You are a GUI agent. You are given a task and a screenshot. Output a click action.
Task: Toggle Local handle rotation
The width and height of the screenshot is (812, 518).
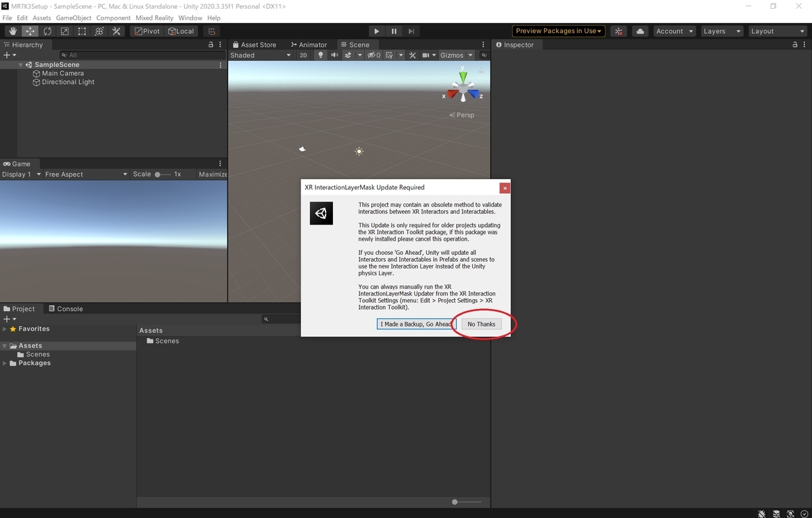point(181,31)
